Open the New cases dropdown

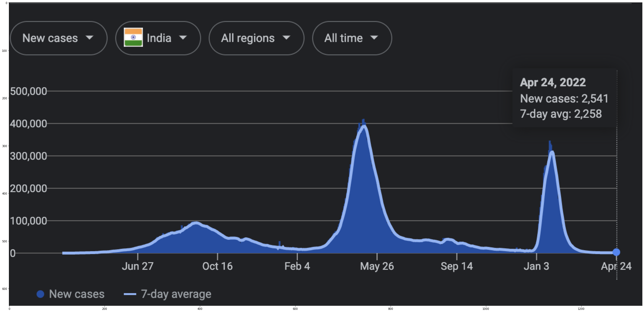pos(58,38)
